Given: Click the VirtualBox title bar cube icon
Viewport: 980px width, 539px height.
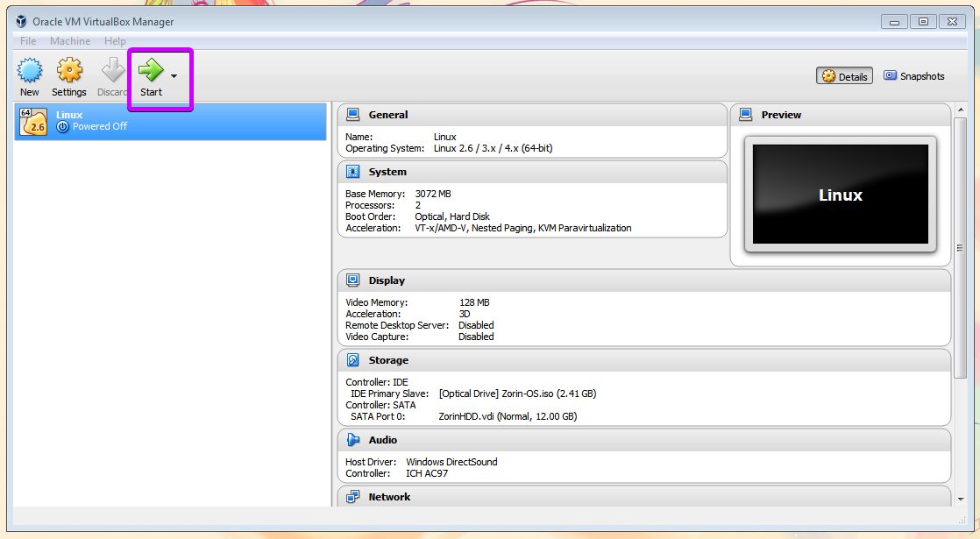Looking at the screenshot, I should tap(22, 21).
